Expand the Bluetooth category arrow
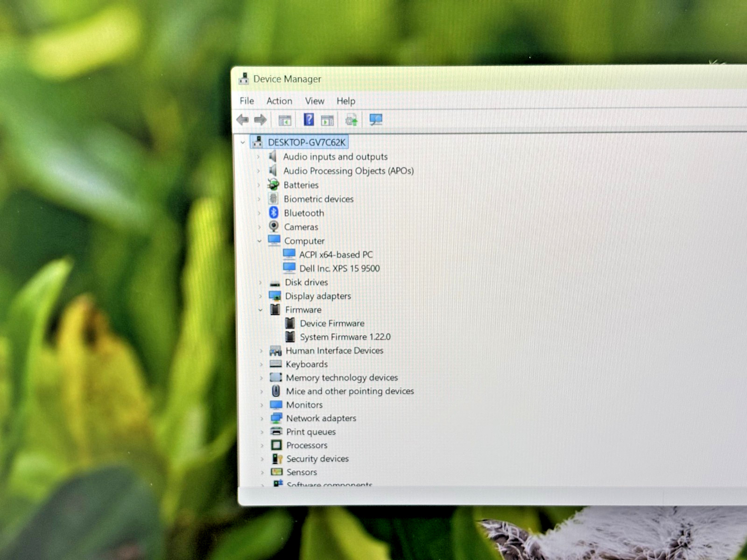 [x=259, y=213]
